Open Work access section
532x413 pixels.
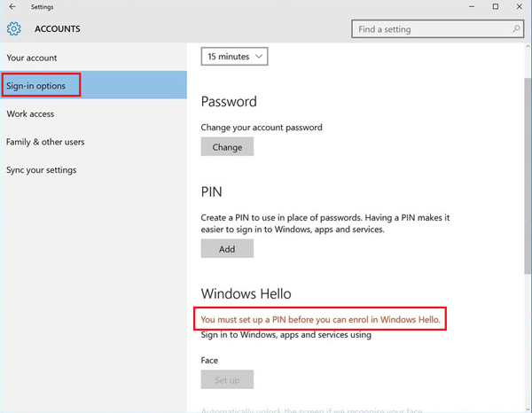(93, 113)
